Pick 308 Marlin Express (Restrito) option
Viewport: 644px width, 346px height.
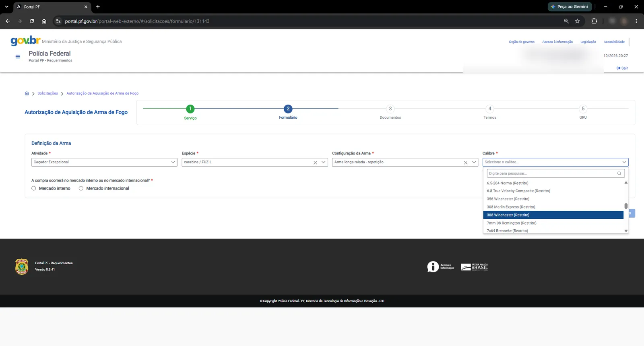coord(553,207)
